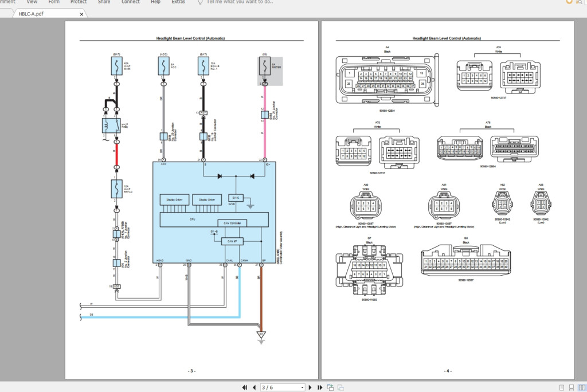Click the orange circular icon in top-right corner
Image resolution: width=587 pixels, height=392 pixels.
click(x=569, y=2)
